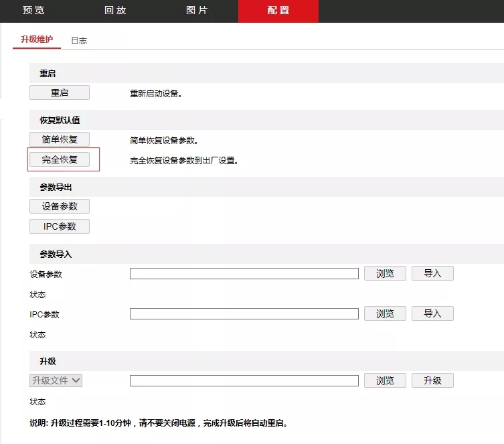Click 导入 for 设备参数
504x444 pixels.
pyautogui.click(x=432, y=273)
